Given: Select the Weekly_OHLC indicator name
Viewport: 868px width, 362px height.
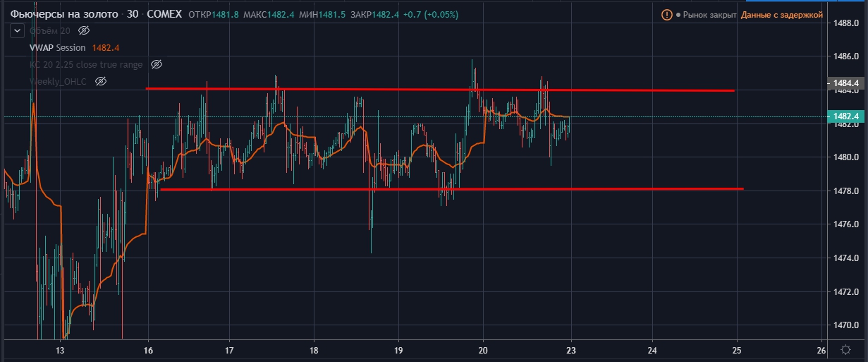Looking at the screenshot, I should (x=58, y=81).
